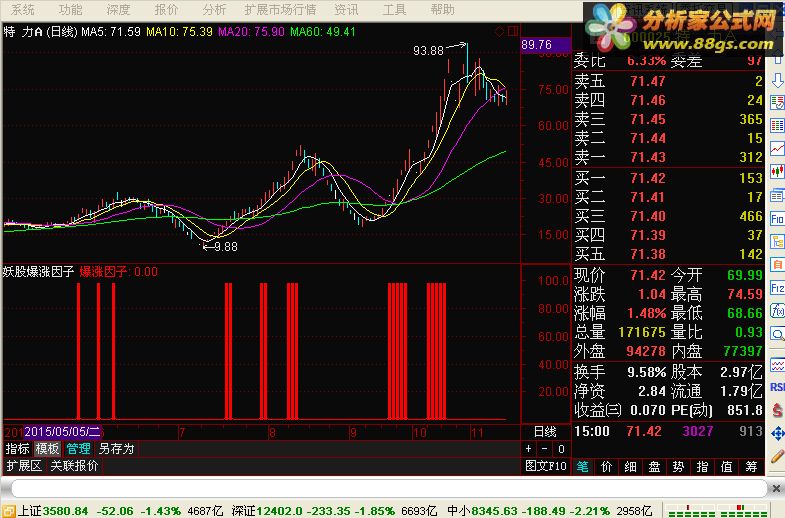Viewport: 785px width, 518px height.
Task: Click the blue down-arrow sidebar icon
Action: [x=777, y=80]
